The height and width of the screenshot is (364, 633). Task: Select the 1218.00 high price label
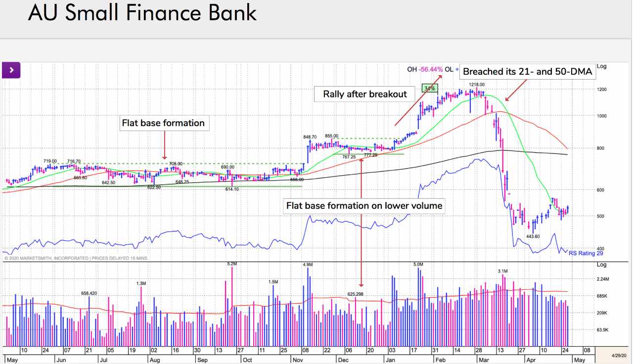coord(477,85)
